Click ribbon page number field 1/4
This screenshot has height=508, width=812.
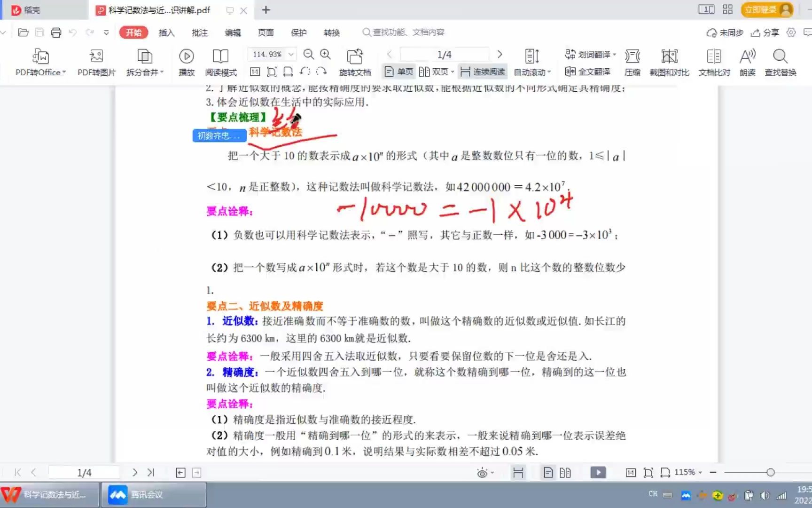pyautogui.click(x=444, y=55)
